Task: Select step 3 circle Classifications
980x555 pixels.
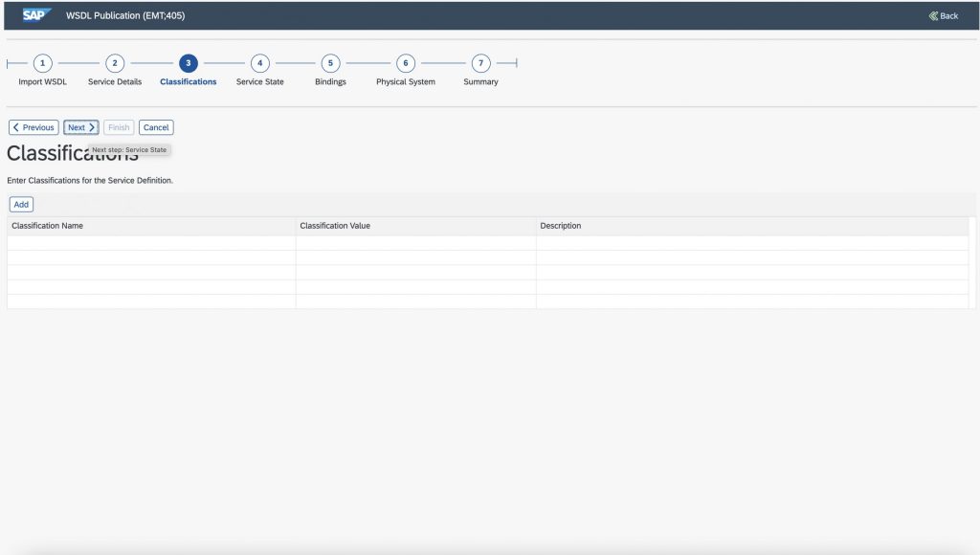Action: (189, 63)
